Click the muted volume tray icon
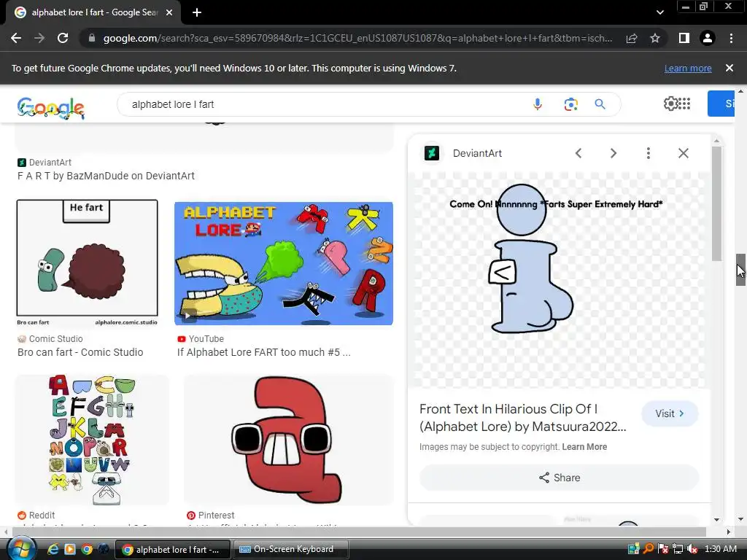The image size is (747, 560). [692, 549]
